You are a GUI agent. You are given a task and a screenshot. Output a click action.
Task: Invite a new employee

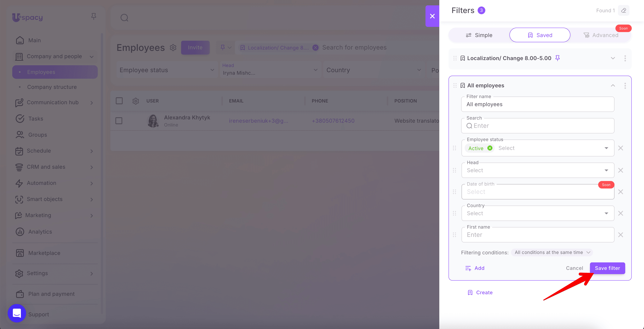[x=195, y=48]
